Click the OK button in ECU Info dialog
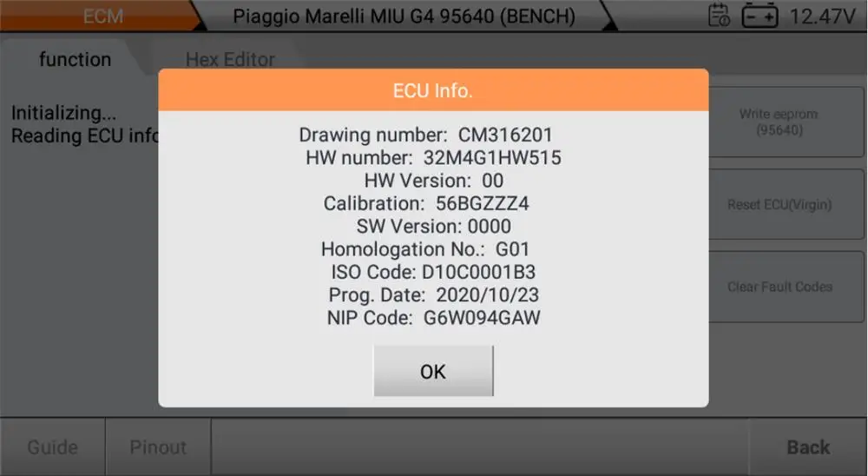 433,371
